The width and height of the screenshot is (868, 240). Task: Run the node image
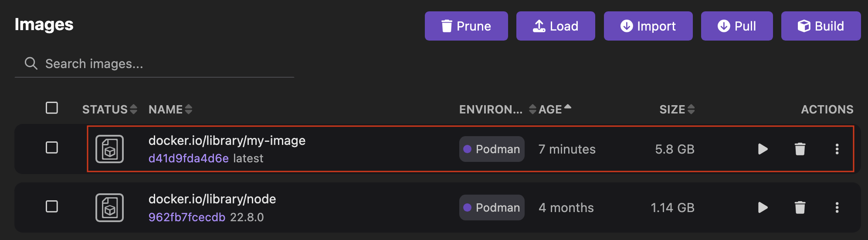[763, 208]
